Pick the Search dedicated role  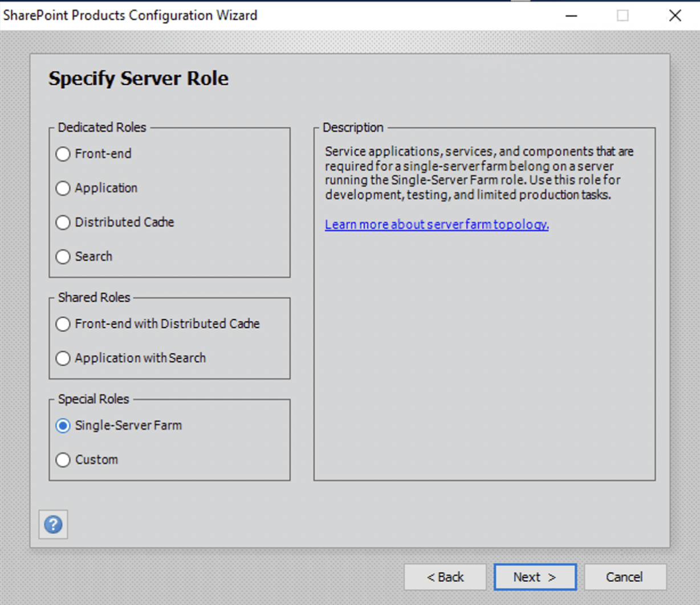click(x=63, y=256)
